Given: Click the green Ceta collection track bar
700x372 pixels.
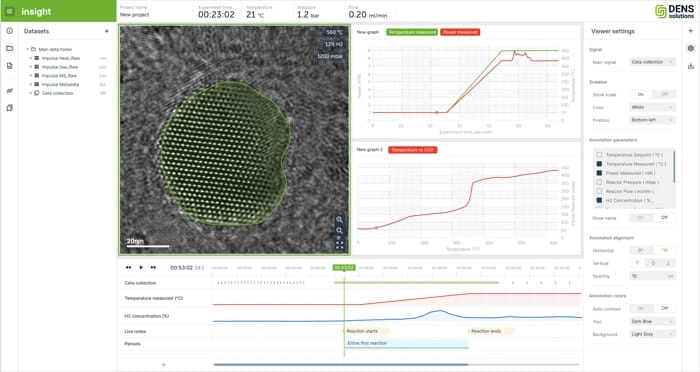Looking at the screenshot, I should 416,283.
